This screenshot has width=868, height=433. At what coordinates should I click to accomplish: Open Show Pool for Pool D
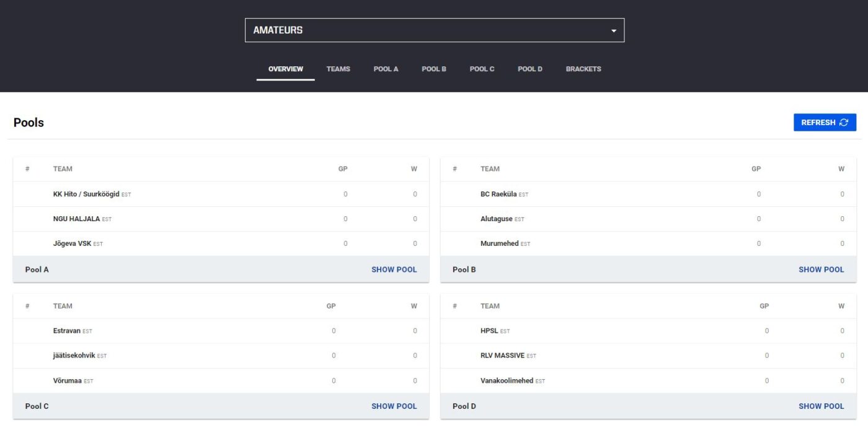pos(821,406)
